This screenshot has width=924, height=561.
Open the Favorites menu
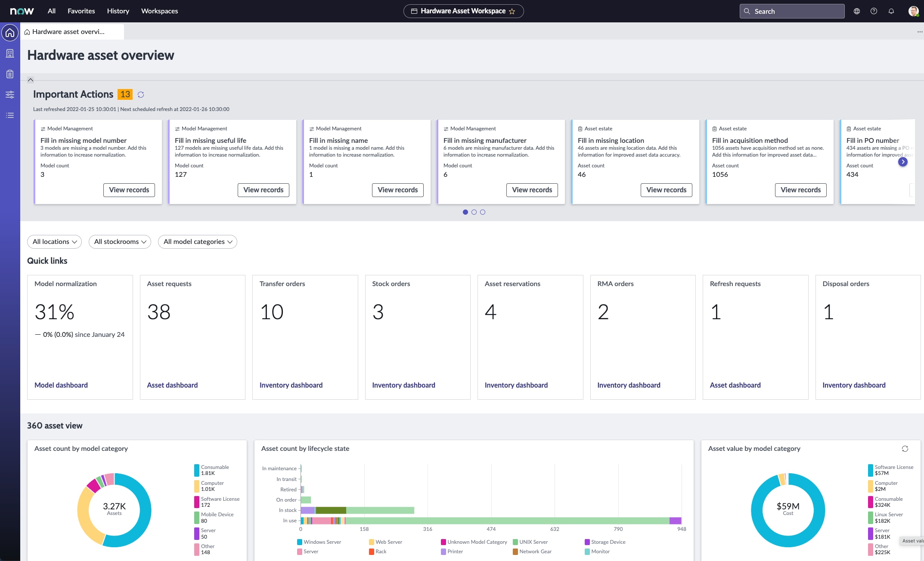(81, 11)
